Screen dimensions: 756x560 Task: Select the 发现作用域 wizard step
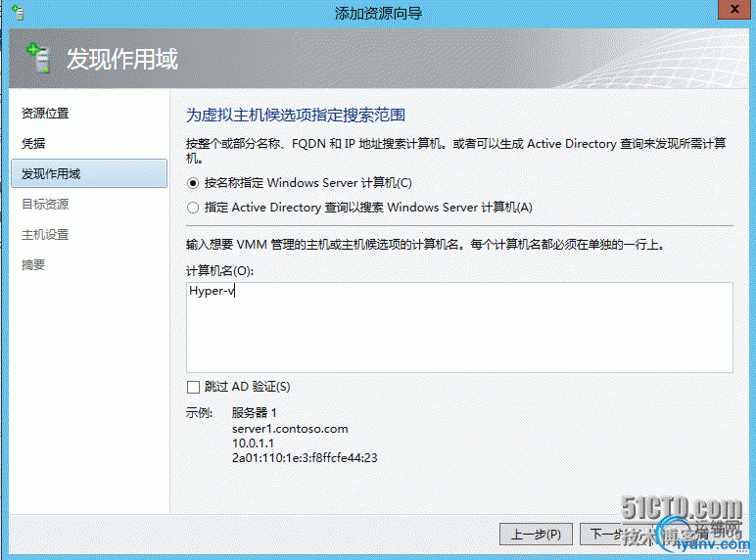(89, 173)
